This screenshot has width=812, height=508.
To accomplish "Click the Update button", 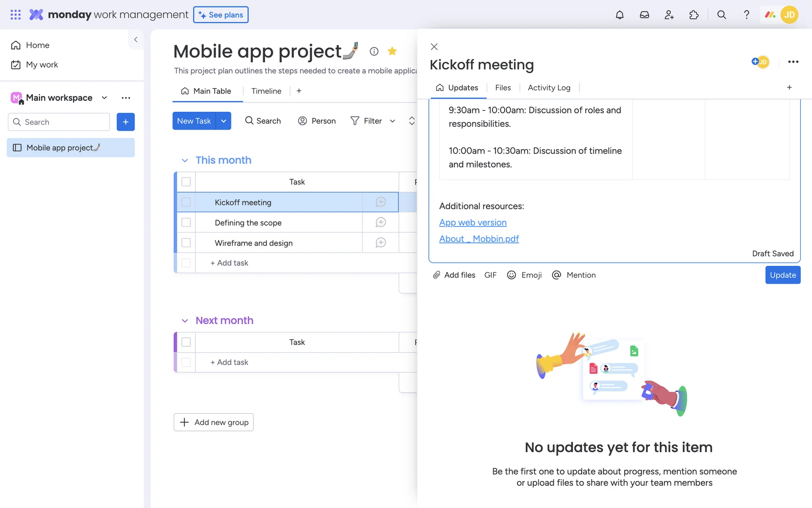I will point(782,275).
